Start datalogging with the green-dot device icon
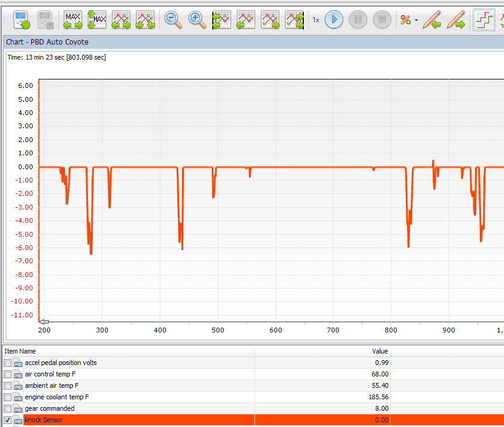The image size is (504, 427). (x=22, y=20)
